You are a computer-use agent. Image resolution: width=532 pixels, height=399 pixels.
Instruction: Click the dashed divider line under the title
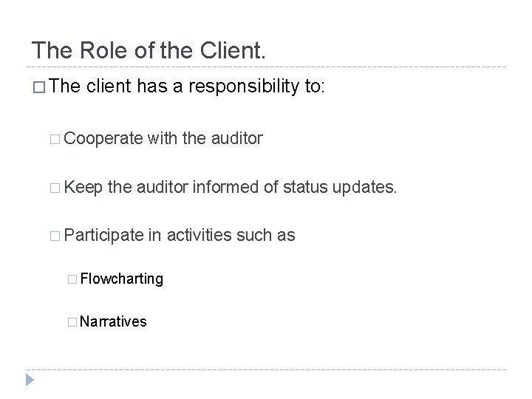point(266,68)
